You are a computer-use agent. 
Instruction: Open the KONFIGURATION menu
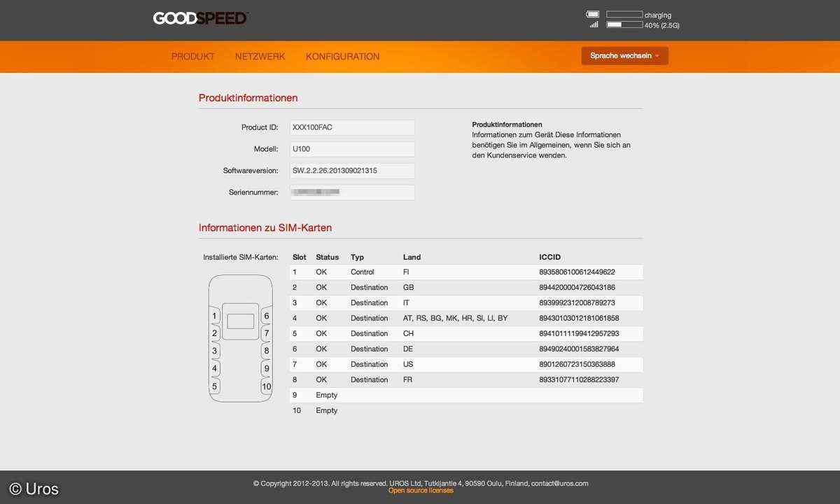click(343, 57)
